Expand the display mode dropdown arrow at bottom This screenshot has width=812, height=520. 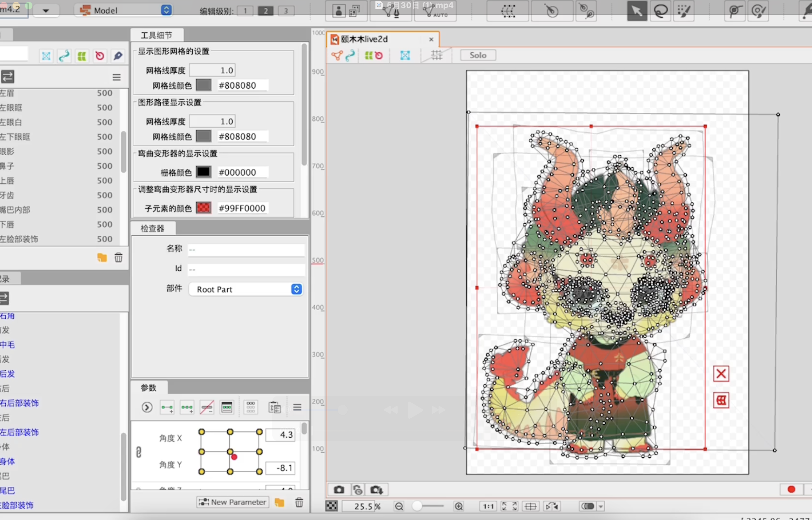point(601,506)
